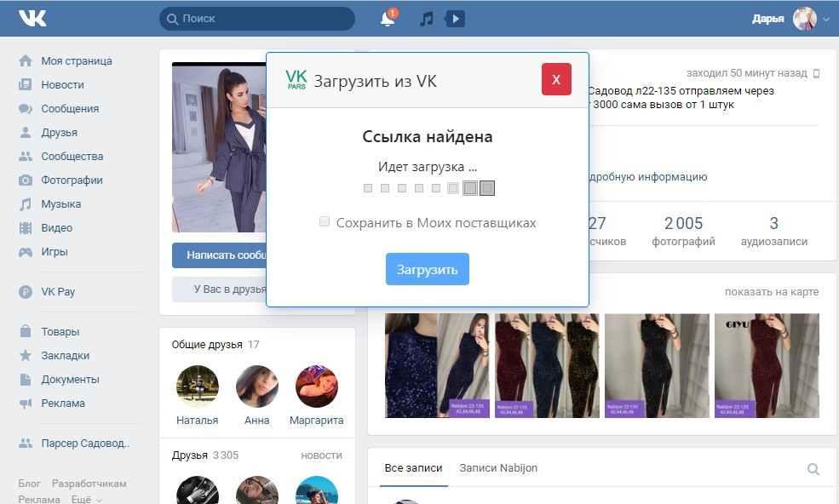Click the VK logo in header

tap(34, 18)
